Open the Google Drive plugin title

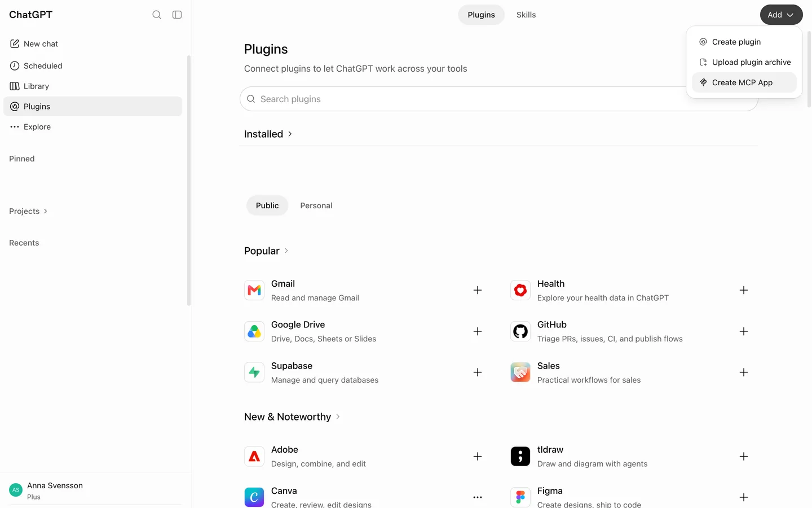(298, 325)
